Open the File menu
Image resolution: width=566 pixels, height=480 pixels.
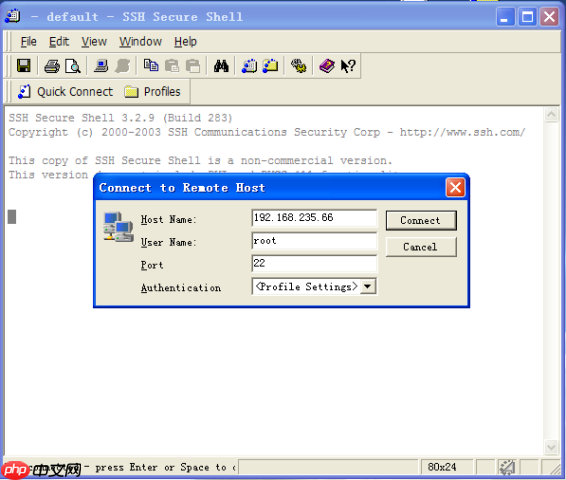click(x=29, y=42)
